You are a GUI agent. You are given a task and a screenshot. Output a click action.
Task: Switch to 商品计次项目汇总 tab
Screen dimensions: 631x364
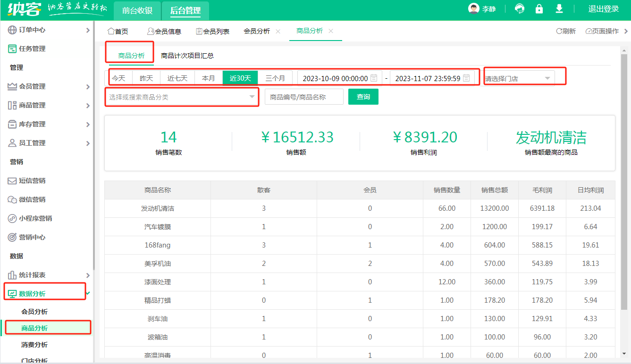187,56
